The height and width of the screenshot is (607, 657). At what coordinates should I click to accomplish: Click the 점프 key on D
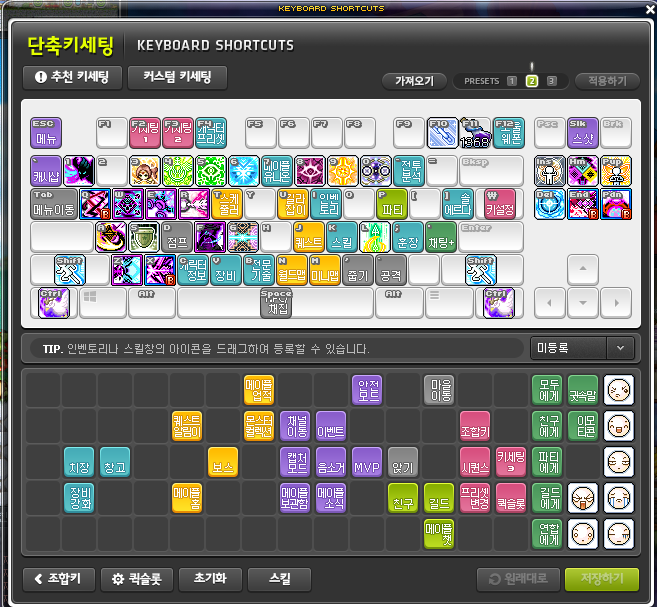point(177,237)
